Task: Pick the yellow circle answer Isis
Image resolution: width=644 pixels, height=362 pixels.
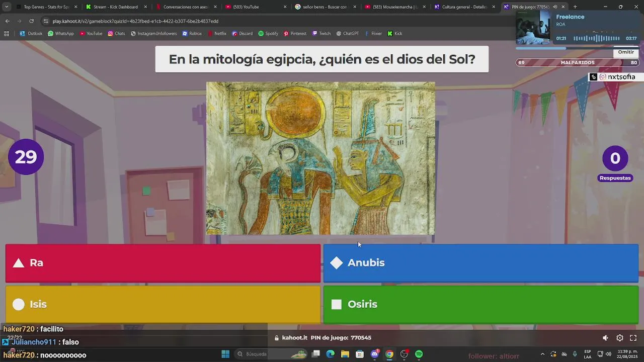Action: point(163,304)
